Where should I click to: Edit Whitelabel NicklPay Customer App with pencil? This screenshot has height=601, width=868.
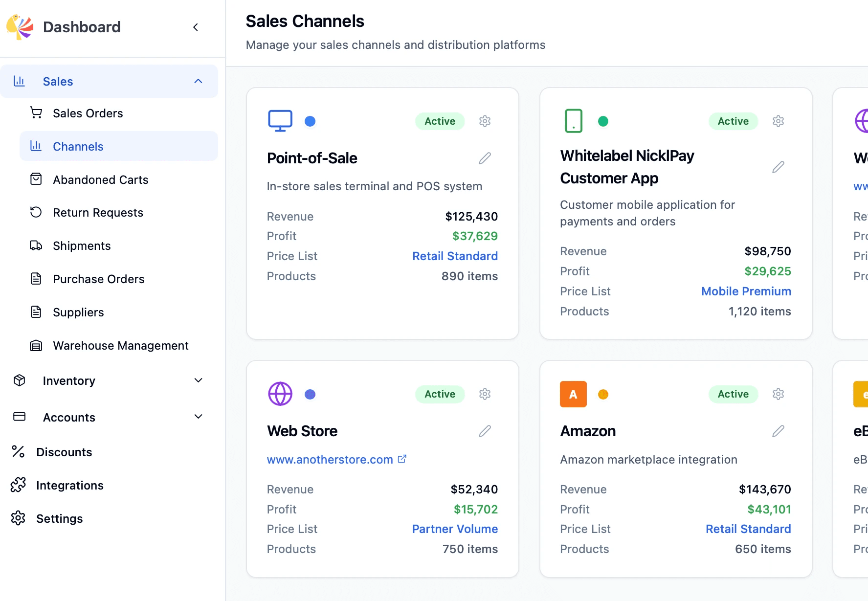[x=778, y=167]
